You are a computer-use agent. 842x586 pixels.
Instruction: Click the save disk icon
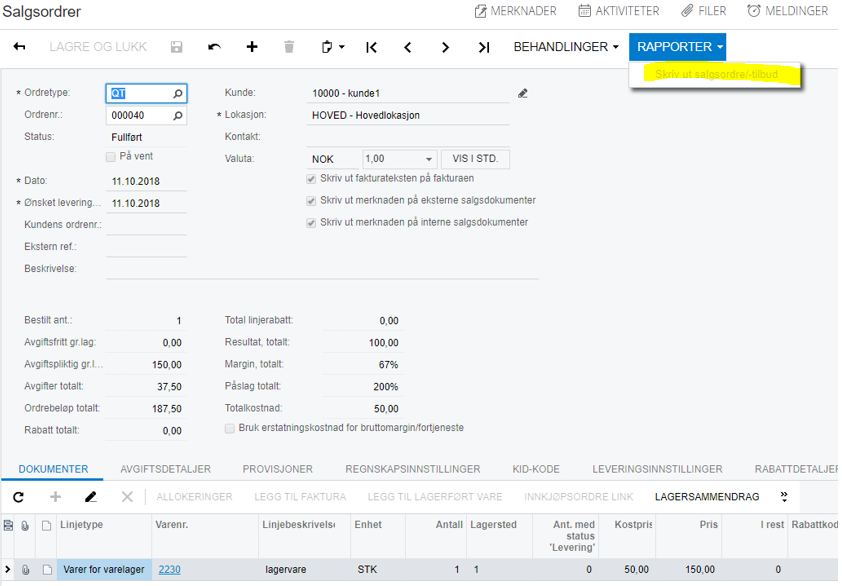point(176,47)
